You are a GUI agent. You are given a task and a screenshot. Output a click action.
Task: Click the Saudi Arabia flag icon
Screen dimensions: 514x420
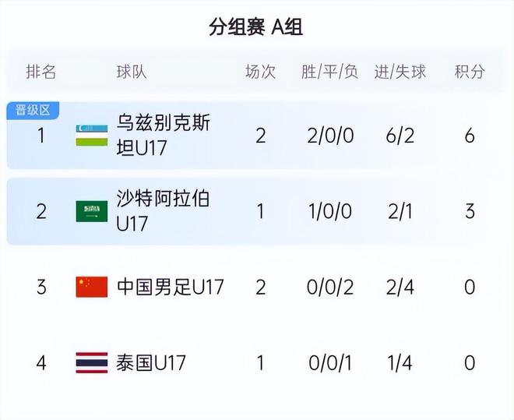[x=91, y=211]
